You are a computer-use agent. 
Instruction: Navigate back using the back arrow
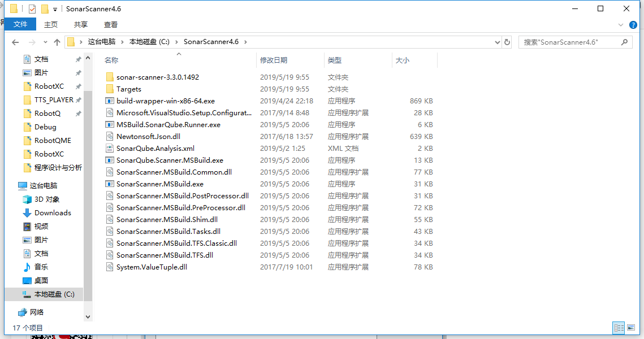(15, 41)
